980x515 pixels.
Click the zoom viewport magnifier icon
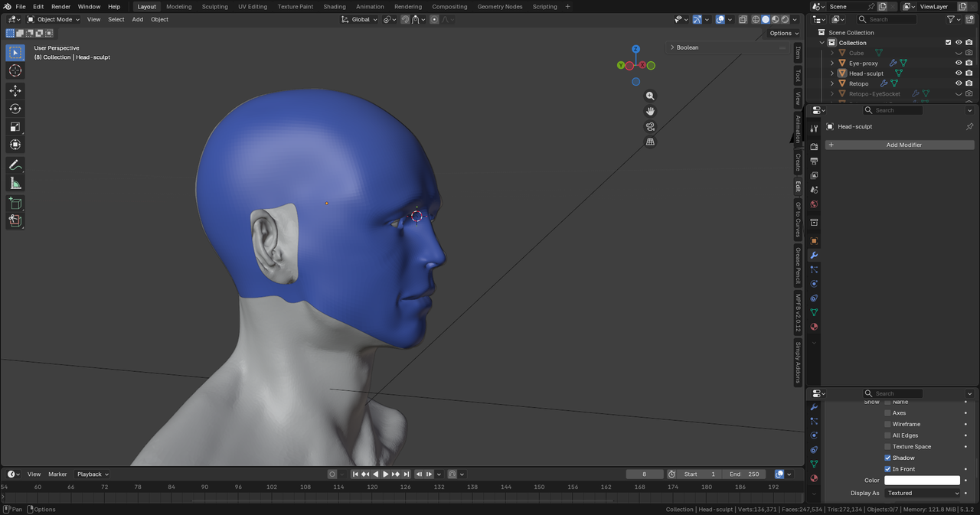[650, 96]
